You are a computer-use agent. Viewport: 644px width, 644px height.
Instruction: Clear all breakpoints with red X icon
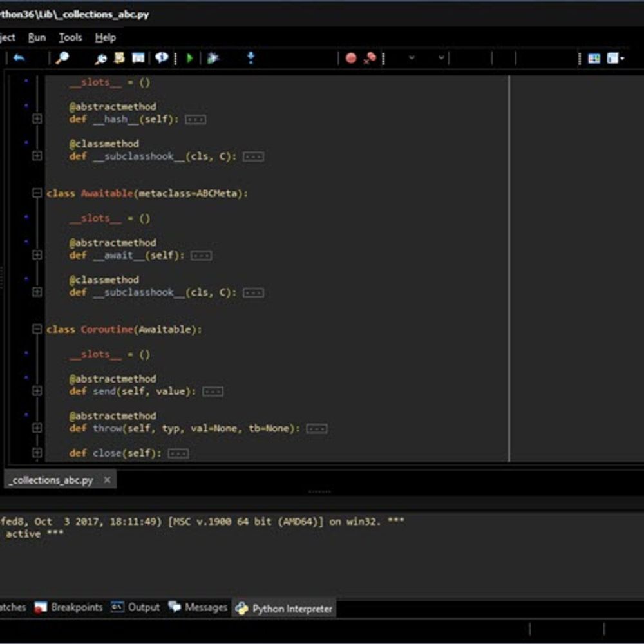370,58
